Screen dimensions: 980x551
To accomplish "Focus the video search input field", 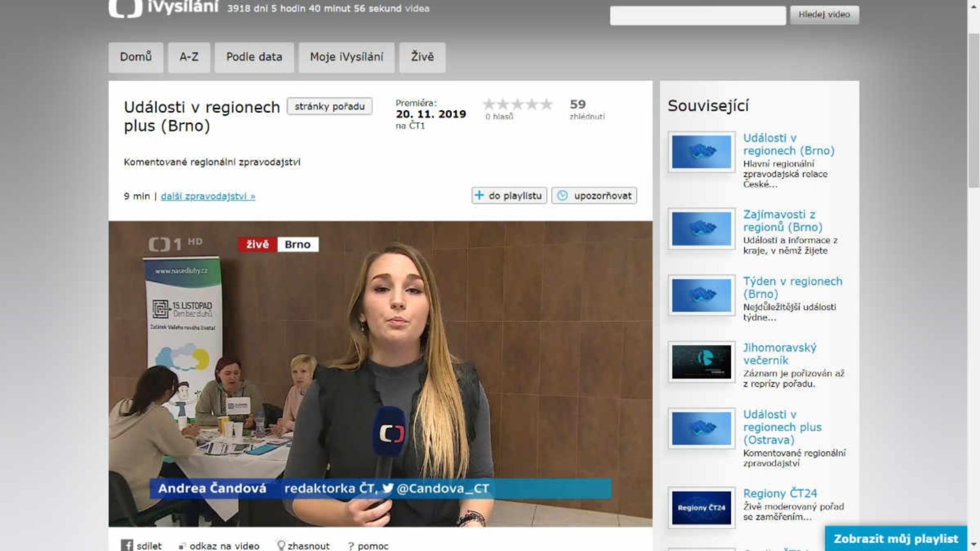I will 697,15.
